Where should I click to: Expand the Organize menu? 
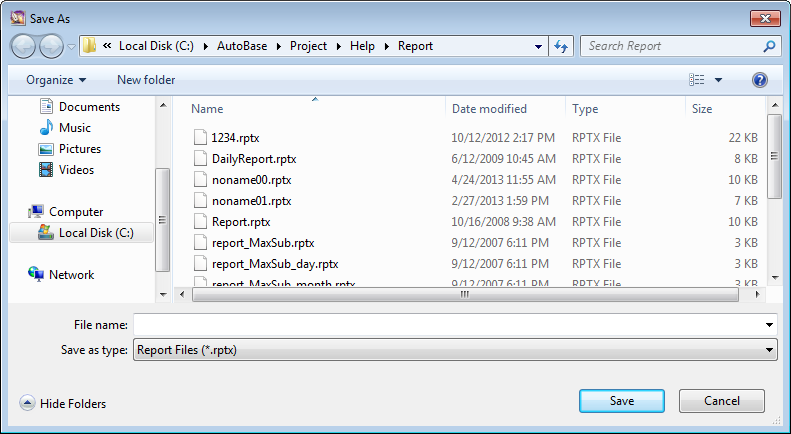[x=56, y=80]
